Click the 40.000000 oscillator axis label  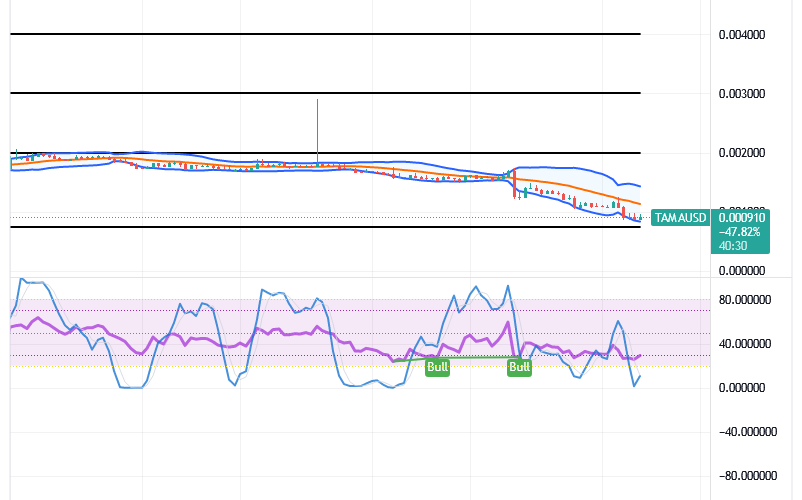(745, 344)
